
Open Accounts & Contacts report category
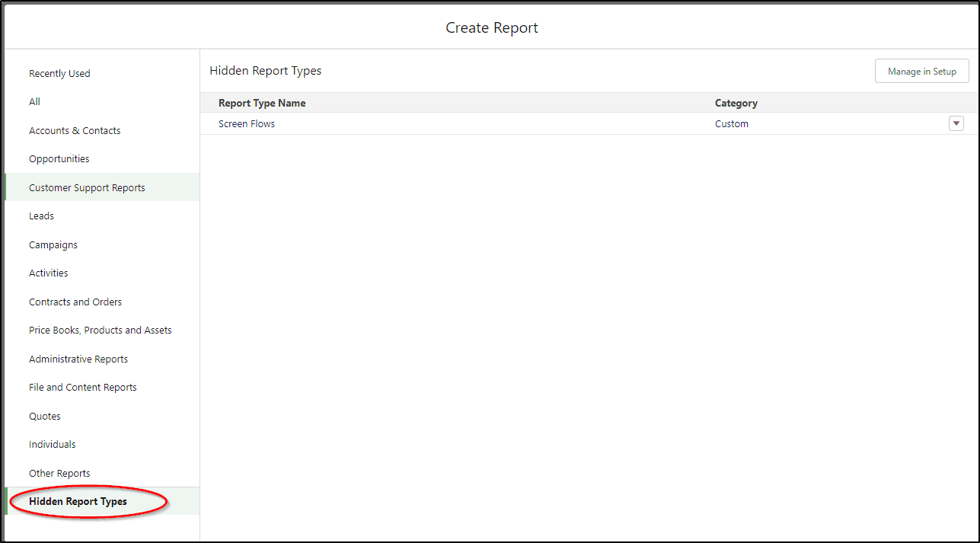point(75,131)
